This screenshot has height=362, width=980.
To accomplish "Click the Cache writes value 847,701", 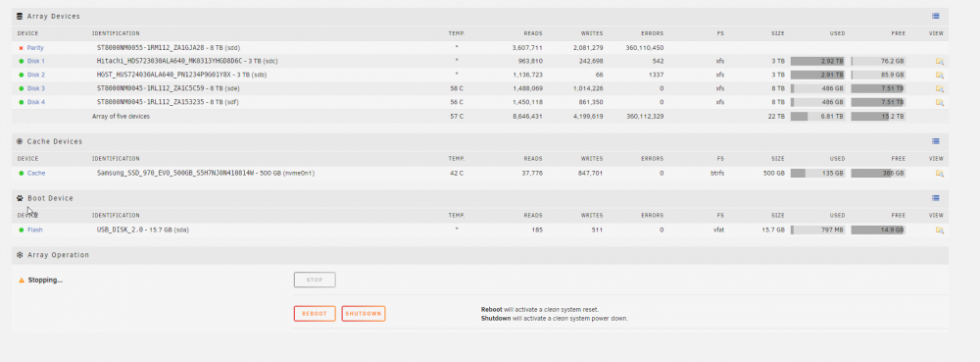I will 591,174.
